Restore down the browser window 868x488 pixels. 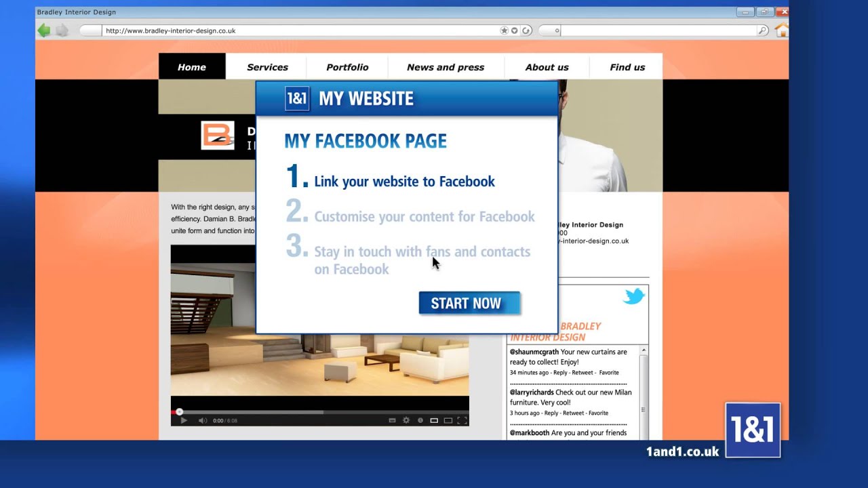(x=765, y=12)
